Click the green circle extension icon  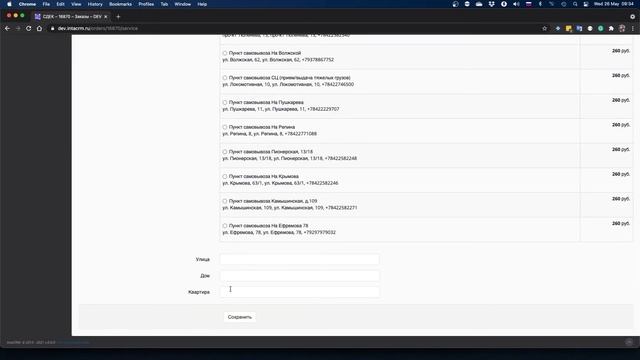click(x=600, y=29)
